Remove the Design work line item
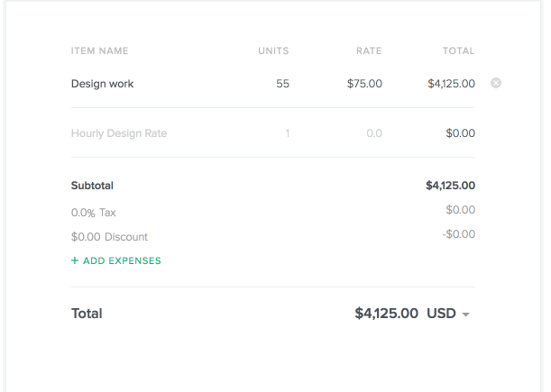Image resolution: width=551 pixels, height=392 pixels. point(496,83)
